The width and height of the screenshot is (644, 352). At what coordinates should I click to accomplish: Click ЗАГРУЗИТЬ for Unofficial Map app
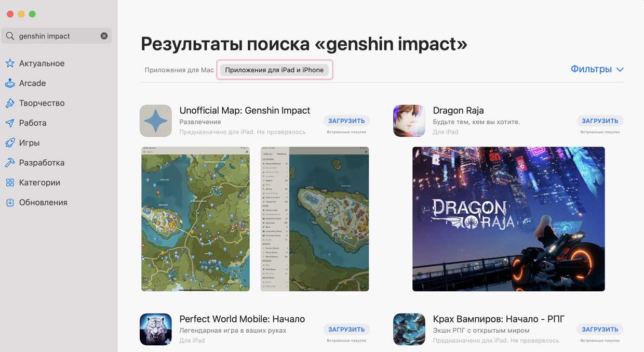346,121
